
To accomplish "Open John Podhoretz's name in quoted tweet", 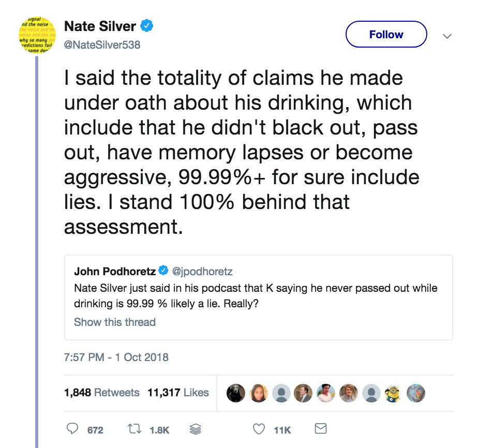I will click(115, 271).
